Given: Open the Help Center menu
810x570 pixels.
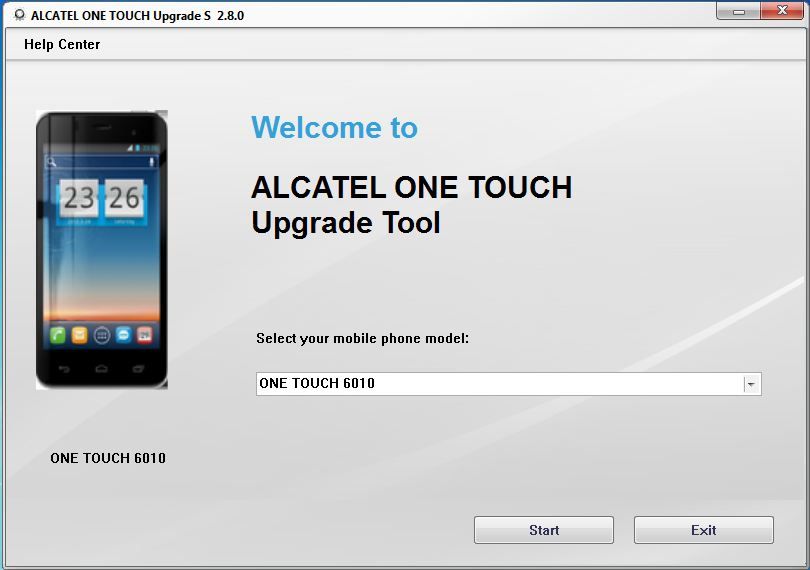Looking at the screenshot, I should click(x=62, y=44).
